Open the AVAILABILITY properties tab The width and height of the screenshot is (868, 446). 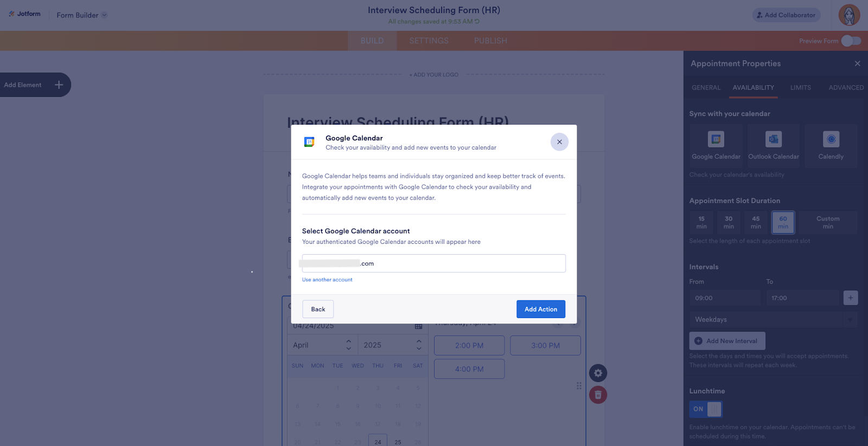754,88
